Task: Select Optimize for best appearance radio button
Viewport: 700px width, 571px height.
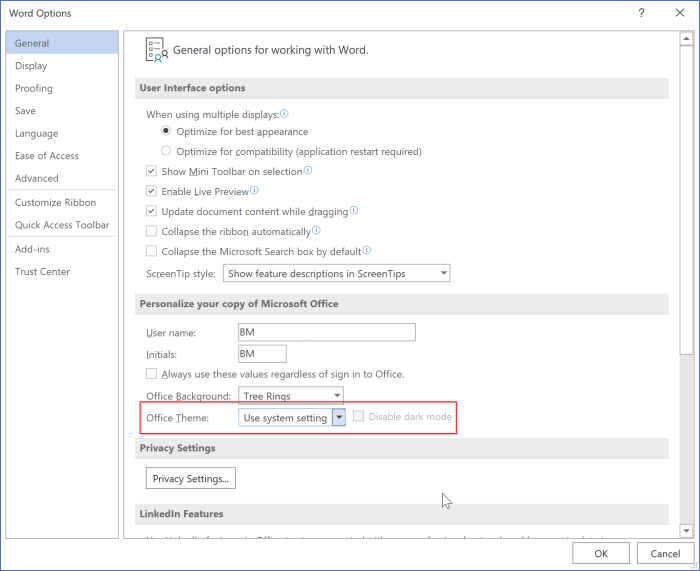Action: [x=166, y=131]
